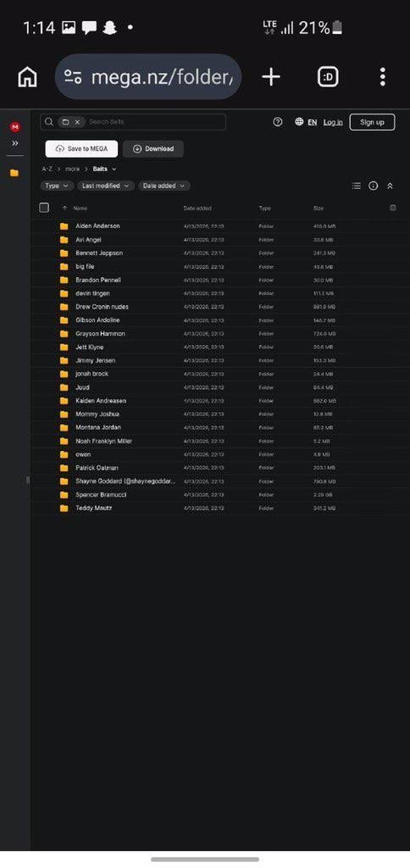Open the Type filter dropdown

pos(57,186)
